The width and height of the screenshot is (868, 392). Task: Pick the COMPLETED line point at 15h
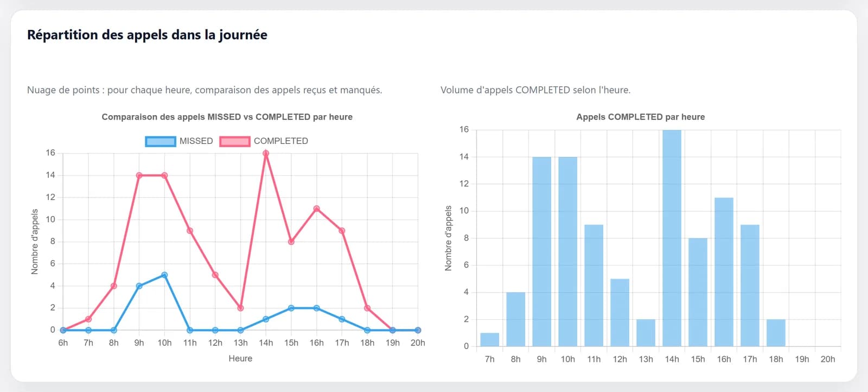291,242
